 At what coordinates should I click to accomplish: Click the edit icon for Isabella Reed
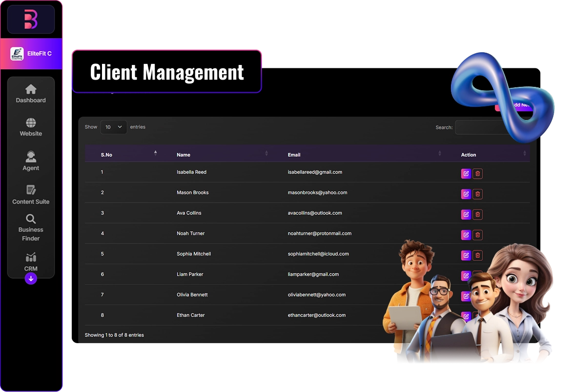tap(466, 174)
